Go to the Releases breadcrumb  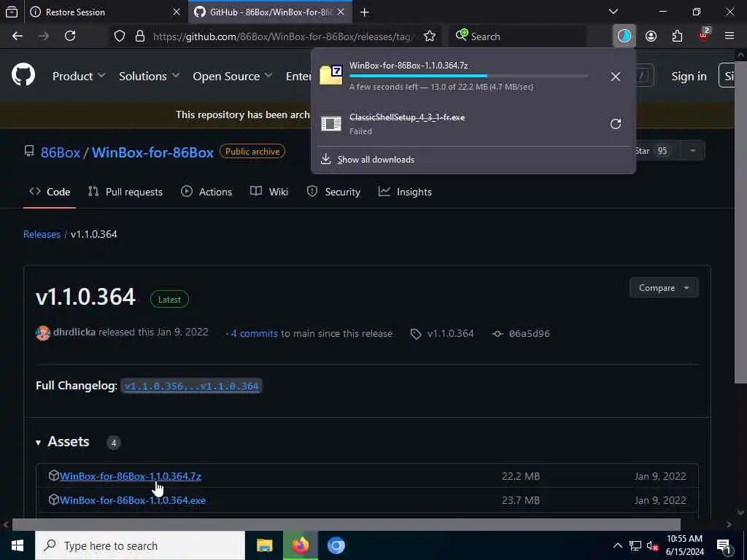(x=42, y=234)
